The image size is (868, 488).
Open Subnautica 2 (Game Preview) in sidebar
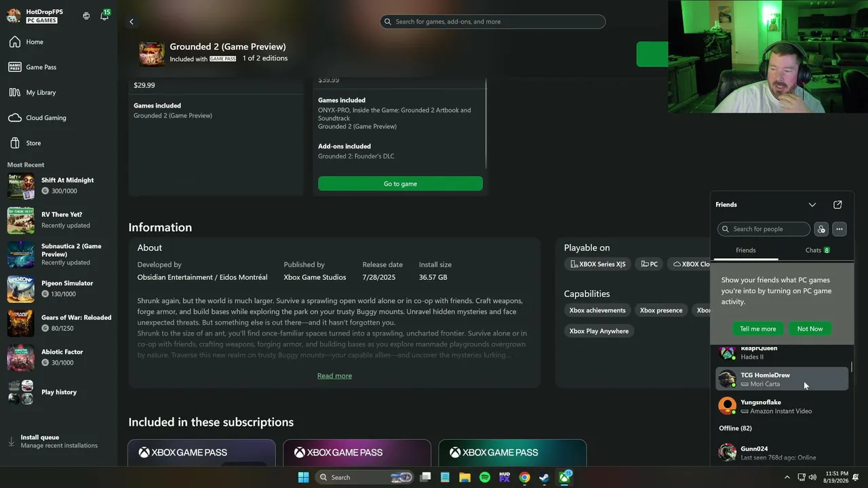coord(59,254)
